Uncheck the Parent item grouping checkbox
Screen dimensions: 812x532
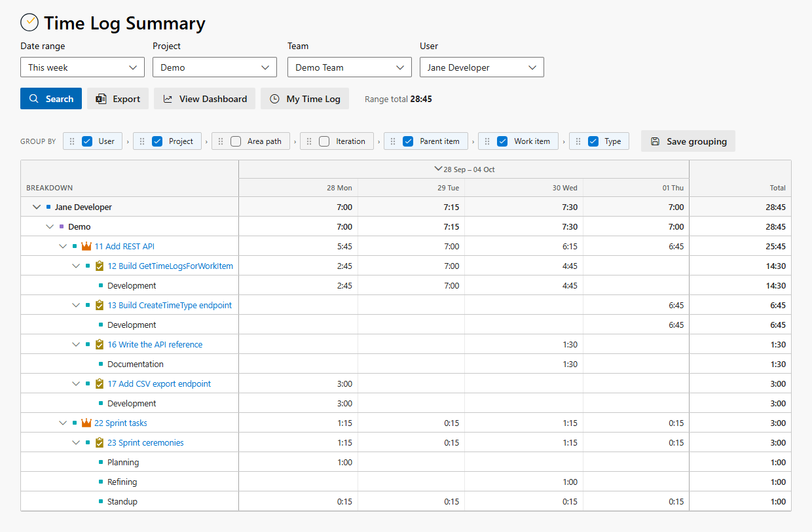(x=408, y=141)
